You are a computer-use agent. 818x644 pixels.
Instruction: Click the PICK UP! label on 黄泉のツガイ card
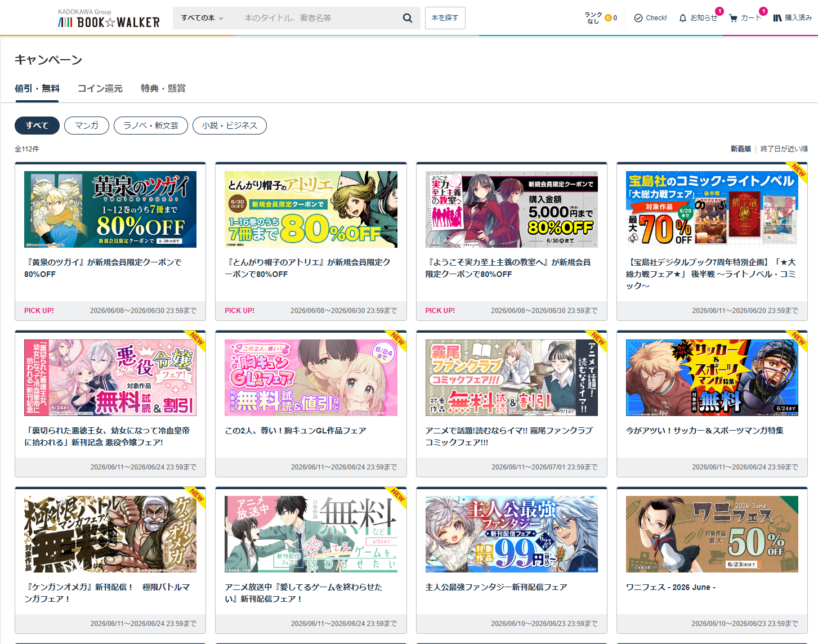(x=39, y=311)
